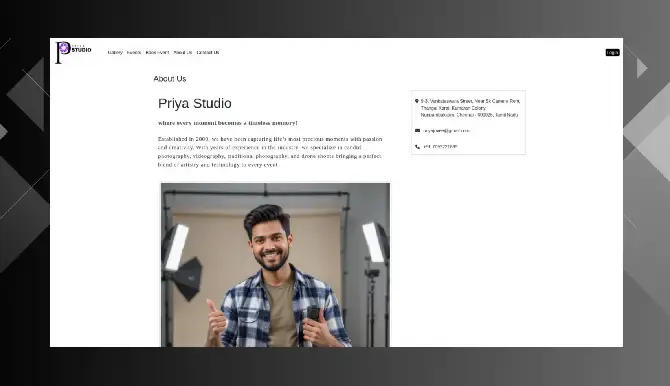Open the Book Event page

coord(157,53)
